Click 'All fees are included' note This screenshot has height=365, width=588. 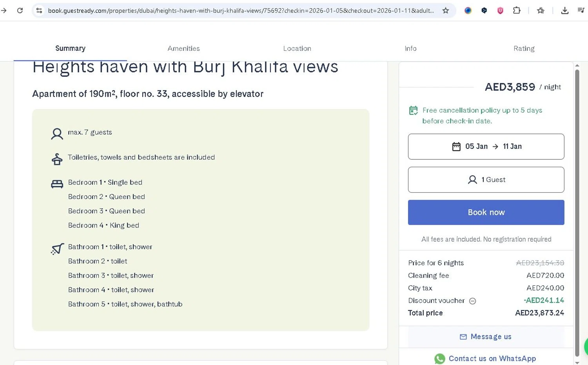486,239
